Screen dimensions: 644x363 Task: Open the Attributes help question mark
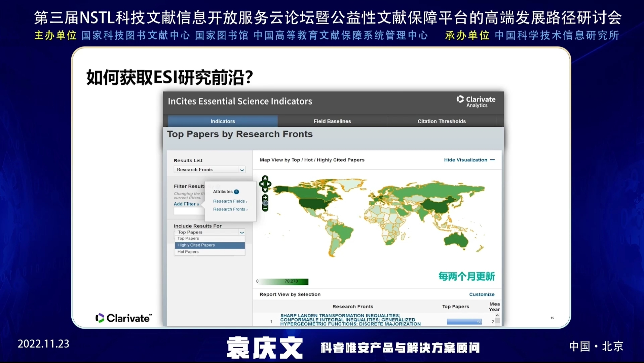[236, 192]
